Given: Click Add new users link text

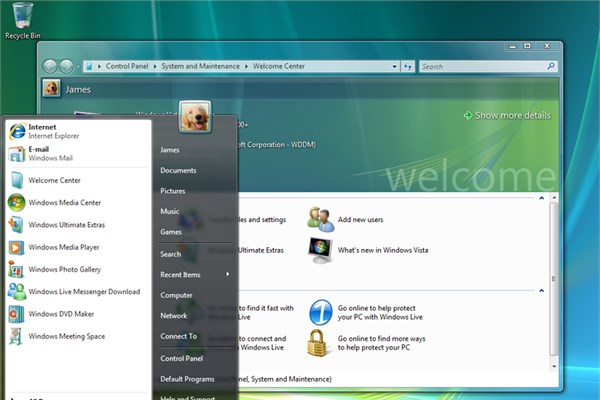Looking at the screenshot, I should 360,220.
